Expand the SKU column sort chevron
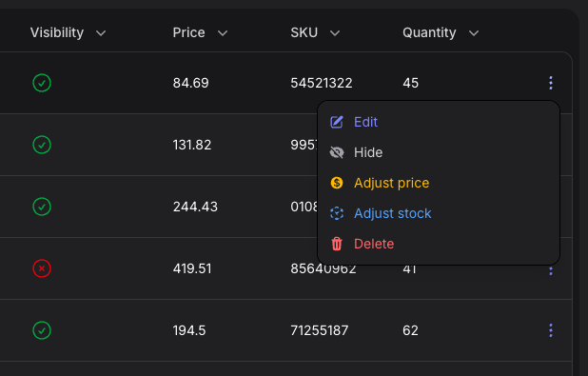 tap(335, 33)
